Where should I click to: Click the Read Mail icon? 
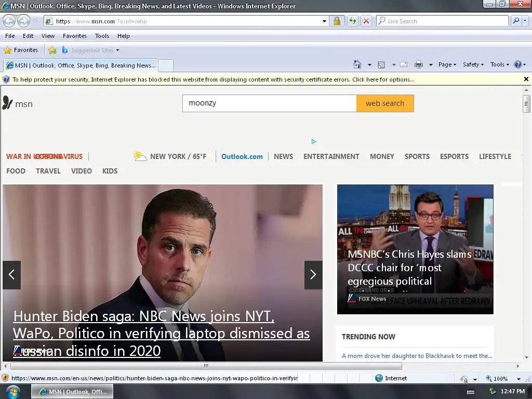[x=404, y=64]
